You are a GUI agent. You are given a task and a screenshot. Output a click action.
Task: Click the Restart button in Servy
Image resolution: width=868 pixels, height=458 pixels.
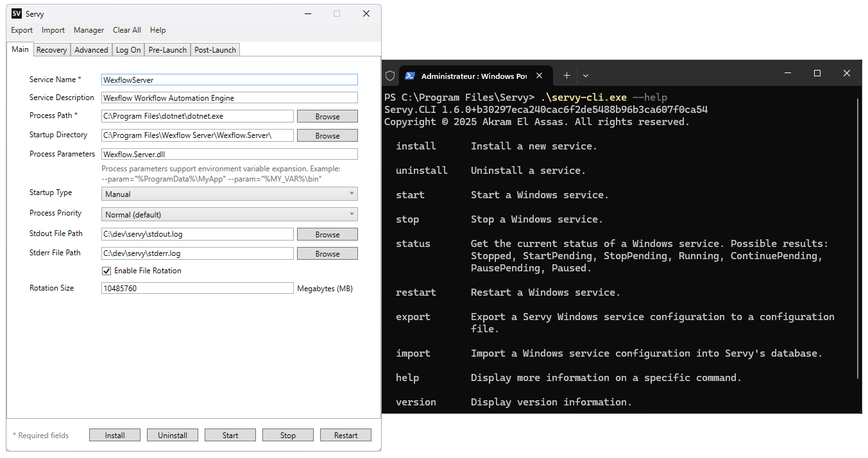(346, 435)
